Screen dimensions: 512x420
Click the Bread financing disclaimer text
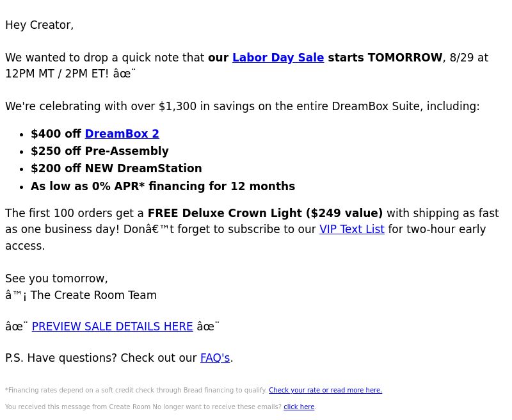tap(136, 391)
